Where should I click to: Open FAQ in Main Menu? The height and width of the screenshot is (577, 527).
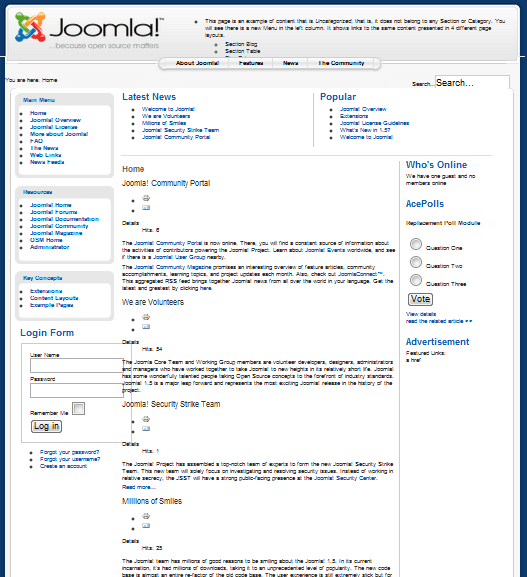36,141
